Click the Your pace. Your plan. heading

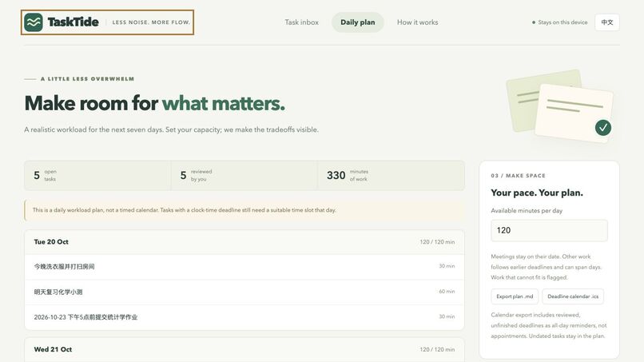pos(537,193)
